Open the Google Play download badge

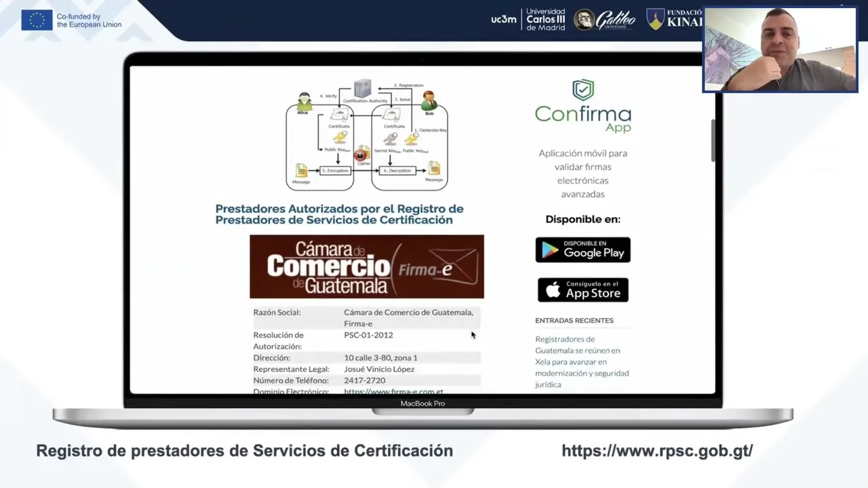[583, 249]
